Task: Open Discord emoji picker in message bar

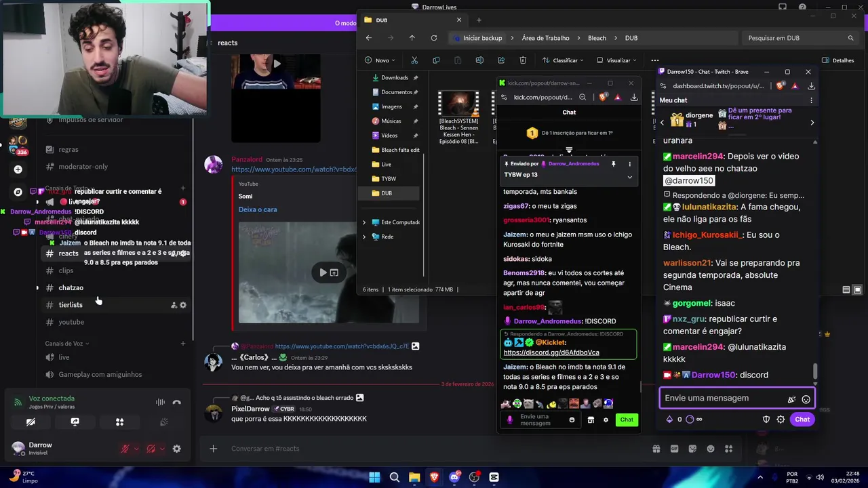Action: 711,449
